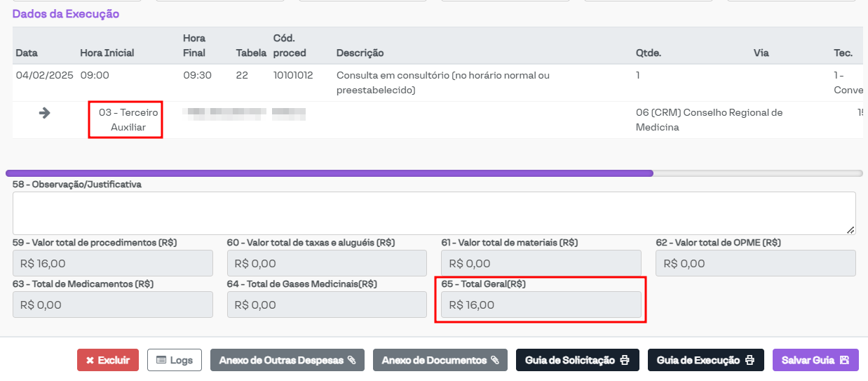Viewport: 868px width, 381px height.
Task: Focus the Observação/Justificativa text area
Action: pos(433,213)
